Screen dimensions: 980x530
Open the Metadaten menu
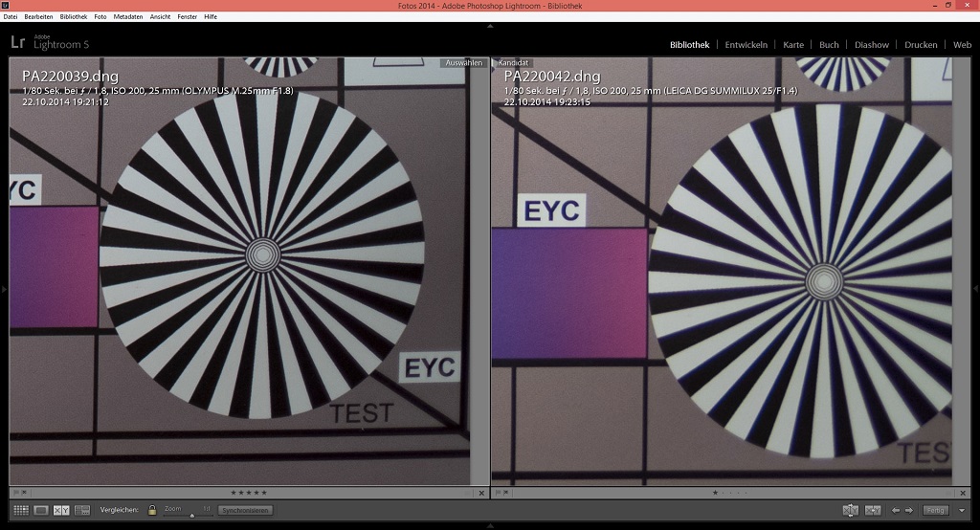128,17
